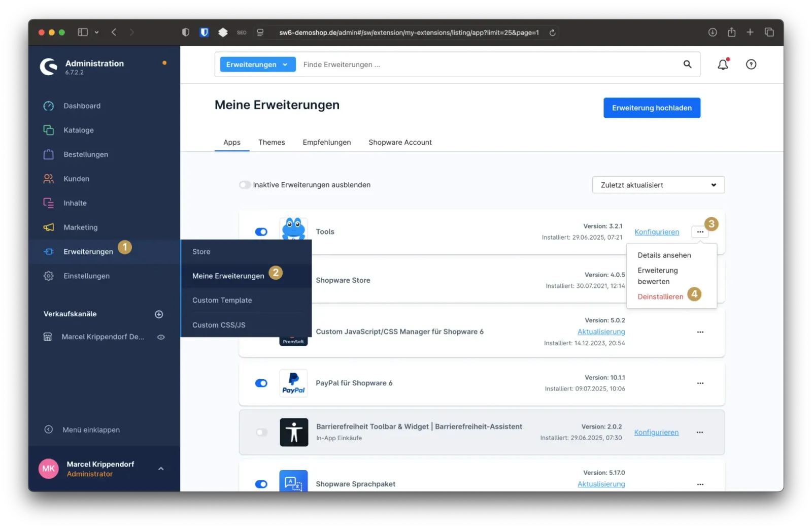The height and width of the screenshot is (529, 812).
Task: Open the notifications bell icon
Action: pyautogui.click(x=723, y=64)
